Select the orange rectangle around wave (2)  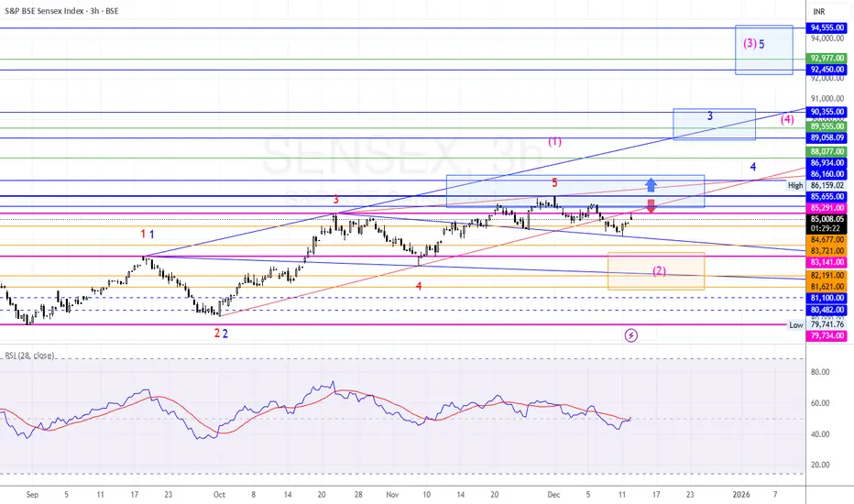(656, 271)
